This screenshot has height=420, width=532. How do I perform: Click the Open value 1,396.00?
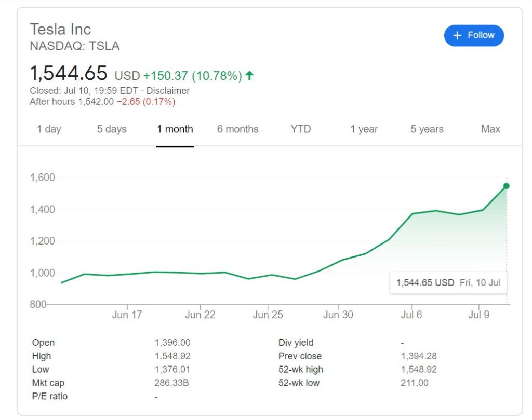tap(172, 343)
